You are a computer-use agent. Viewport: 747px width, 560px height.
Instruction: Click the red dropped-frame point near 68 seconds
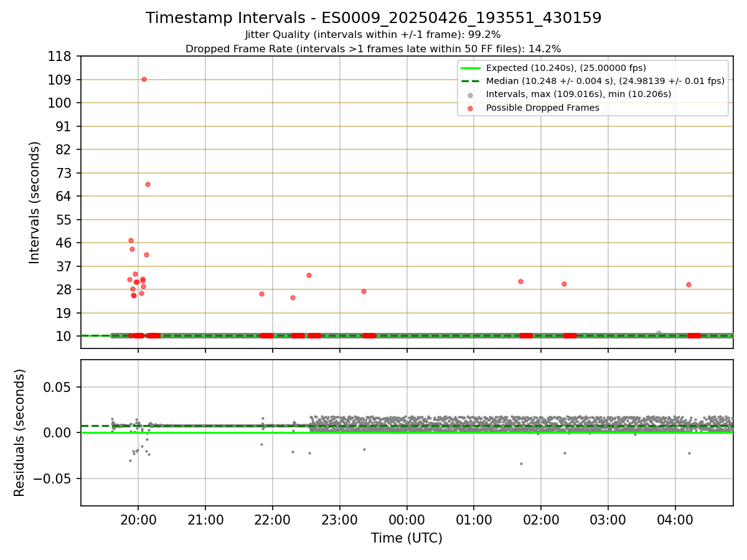pyautogui.click(x=148, y=184)
